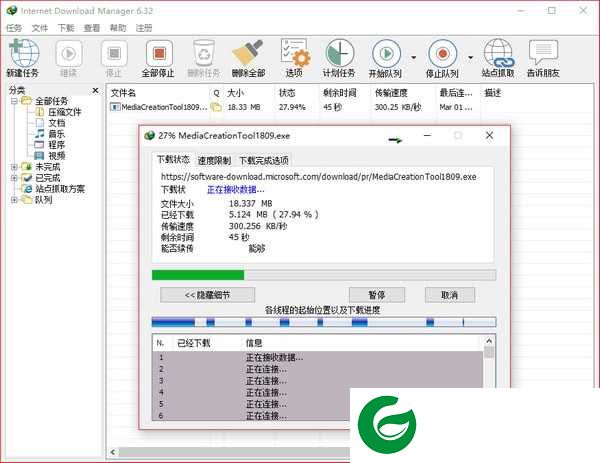This screenshot has width=600, height=463.
Task: Select 未完成 category
Action: [x=47, y=167]
